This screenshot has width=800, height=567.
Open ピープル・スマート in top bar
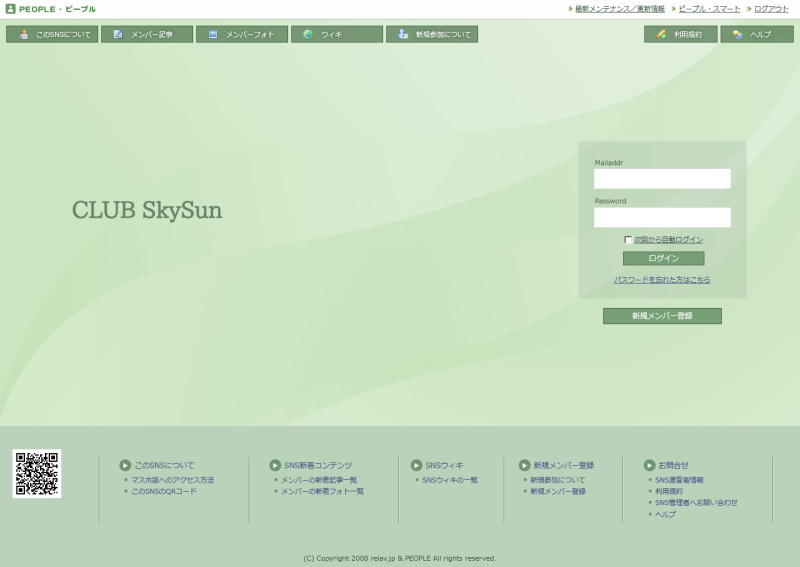coord(709,9)
